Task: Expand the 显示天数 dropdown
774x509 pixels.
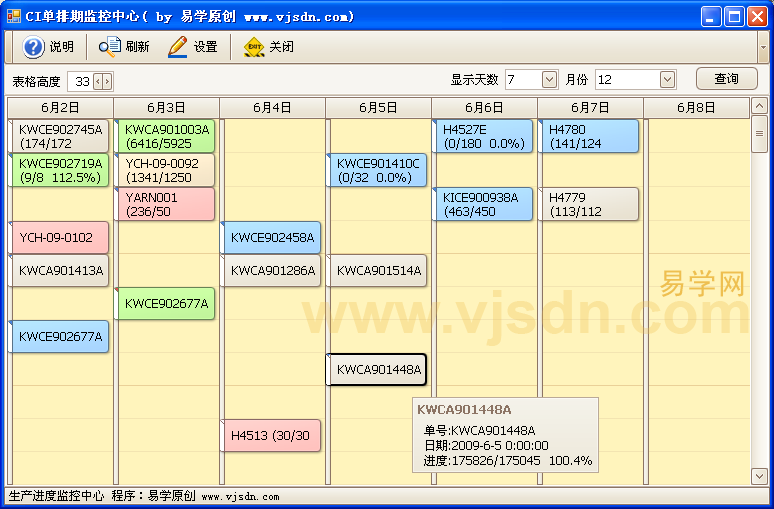Action: click(549, 79)
